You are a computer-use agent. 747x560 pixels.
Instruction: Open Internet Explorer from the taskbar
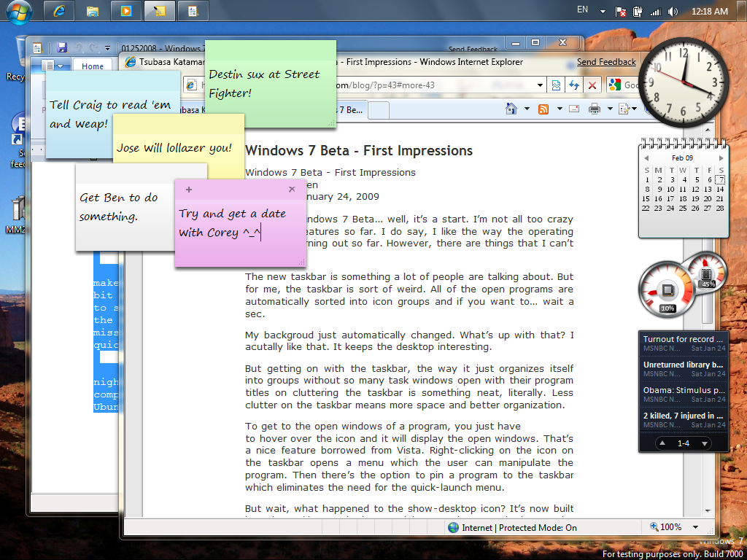[x=59, y=11]
